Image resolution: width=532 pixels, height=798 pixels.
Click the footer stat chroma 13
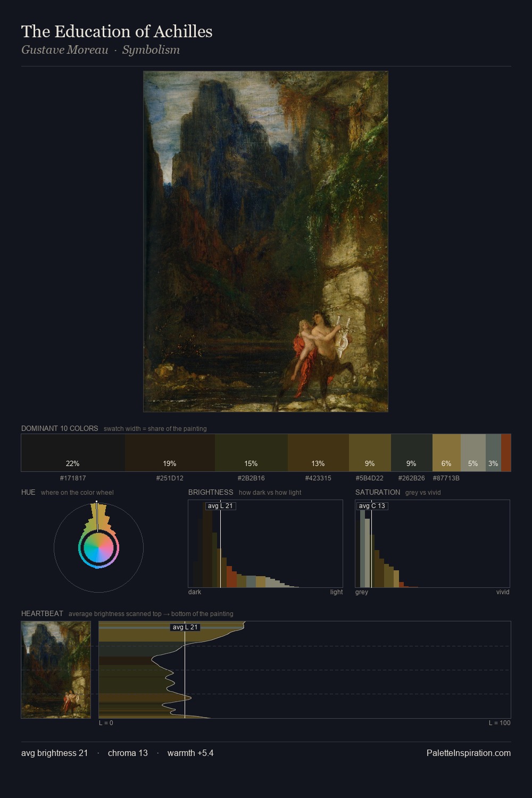click(x=128, y=753)
